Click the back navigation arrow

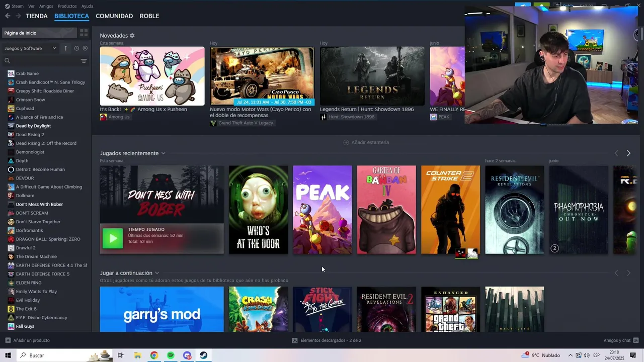[x=8, y=16]
